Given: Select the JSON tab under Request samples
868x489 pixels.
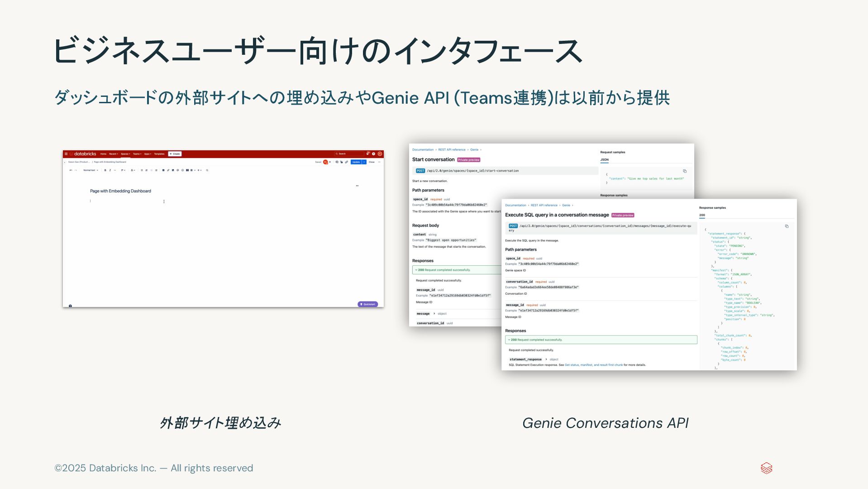Looking at the screenshot, I should [x=605, y=160].
